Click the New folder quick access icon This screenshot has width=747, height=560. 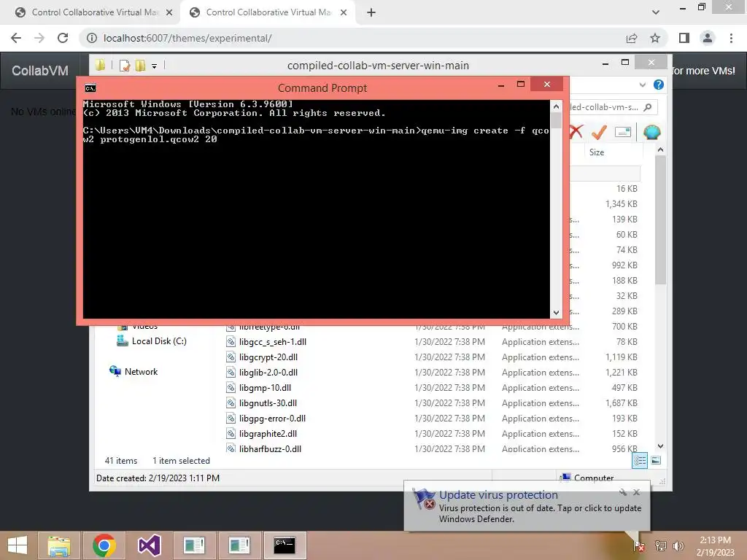point(140,65)
